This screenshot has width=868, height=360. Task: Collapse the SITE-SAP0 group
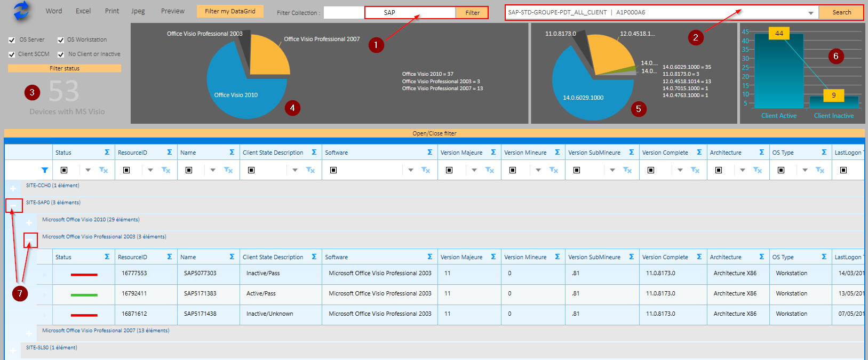click(x=13, y=205)
